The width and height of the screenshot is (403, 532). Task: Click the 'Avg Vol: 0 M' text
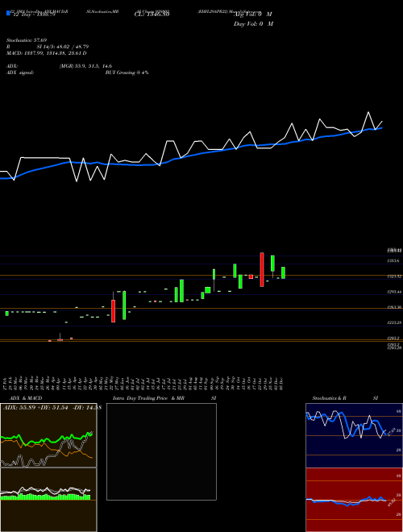(253, 15)
